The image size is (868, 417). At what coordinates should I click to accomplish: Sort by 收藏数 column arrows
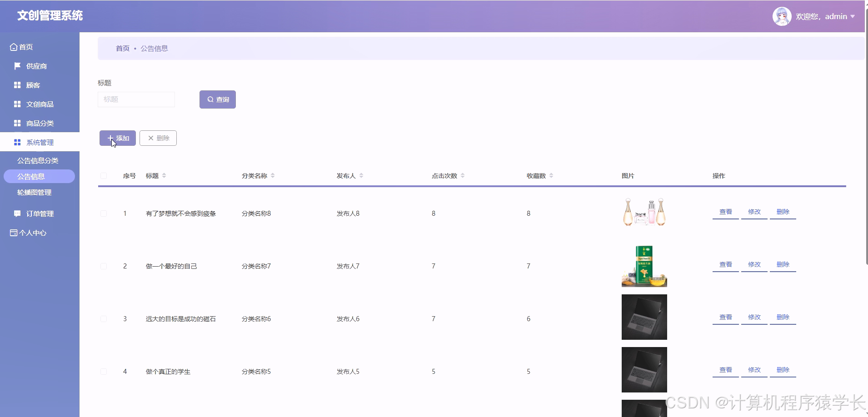tap(551, 176)
